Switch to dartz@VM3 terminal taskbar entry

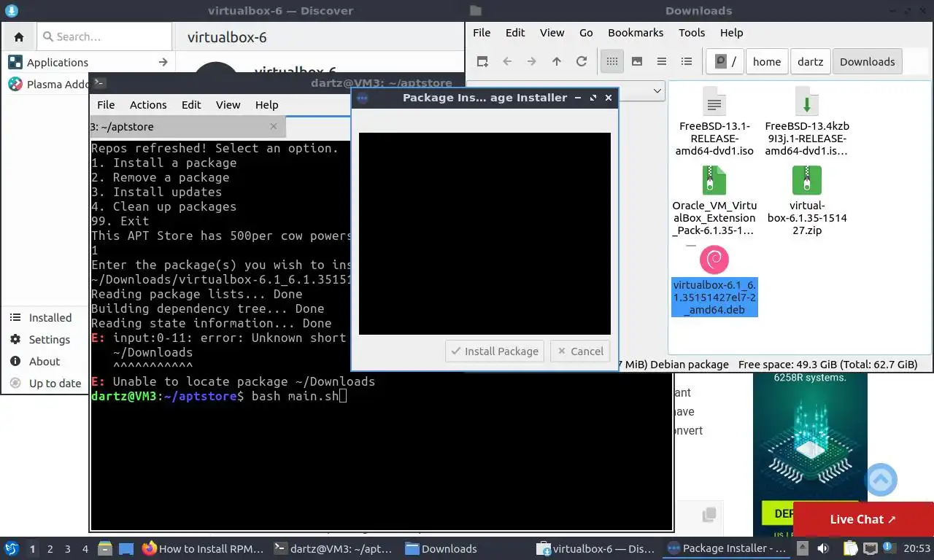pos(334,549)
